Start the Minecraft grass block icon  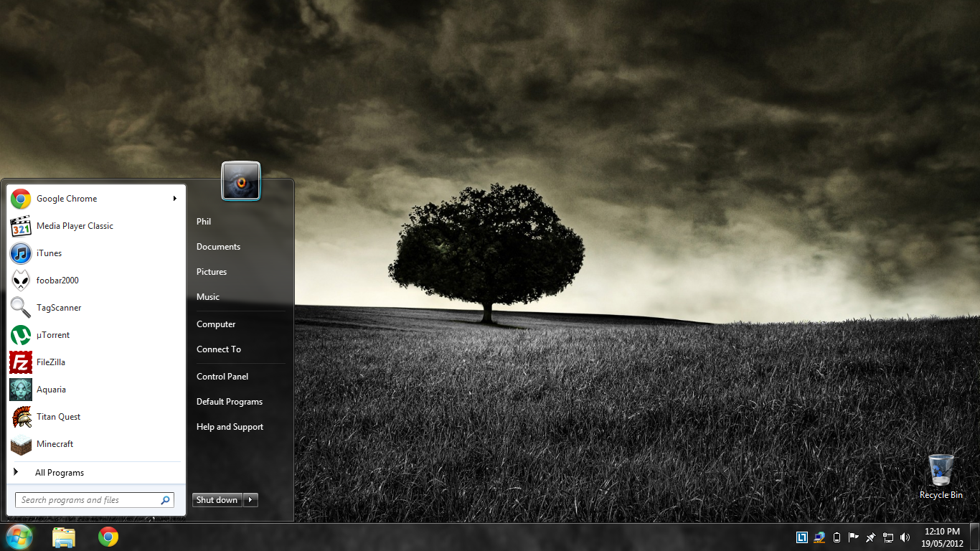tap(21, 444)
